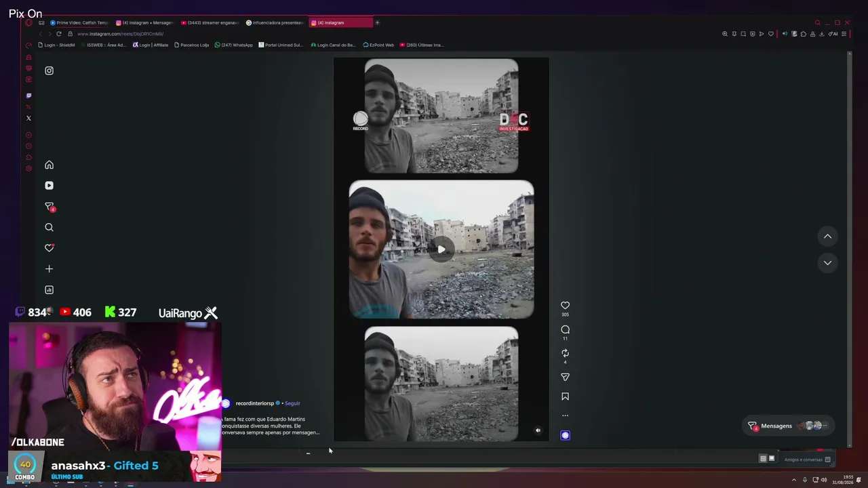Open the EzPoint Web bookmark
The width and height of the screenshot is (868, 488).
tap(378, 45)
